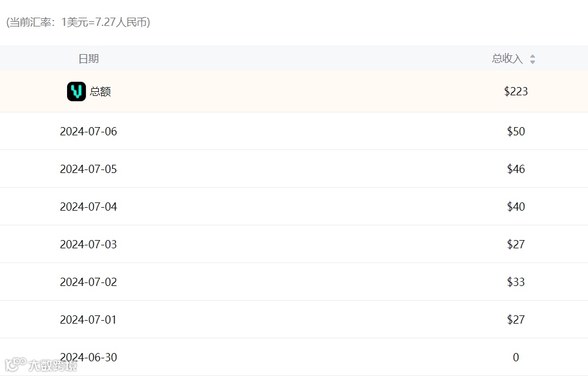The width and height of the screenshot is (588, 376).
Task: Click the exchange rate note text
Action: (x=78, y=22)
